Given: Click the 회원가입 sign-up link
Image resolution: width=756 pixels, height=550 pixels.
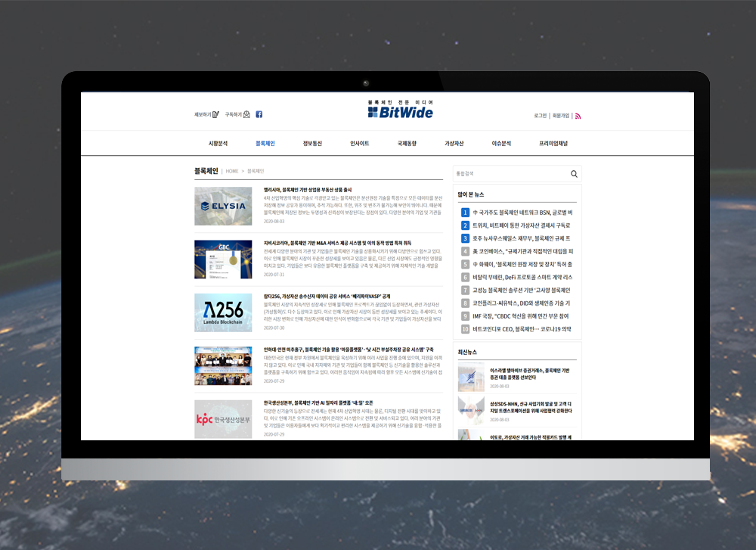Looking at the screenshot, I should click(x=561, y=116).
